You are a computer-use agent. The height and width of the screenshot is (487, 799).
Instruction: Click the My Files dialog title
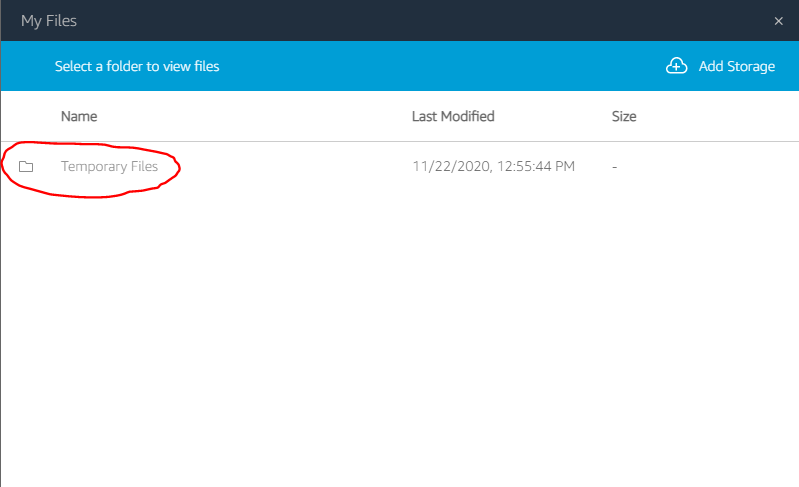click(x=48, y=21)
